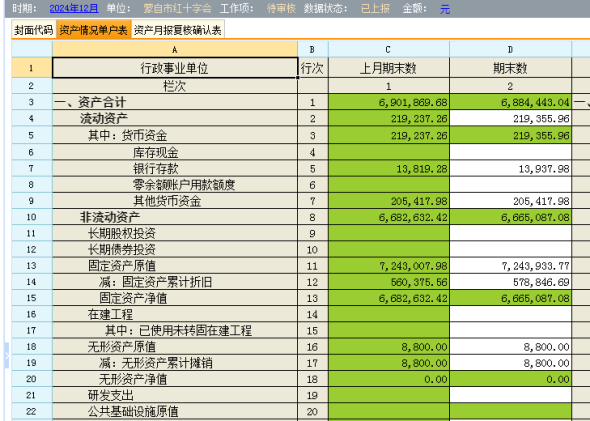
Task: Select the 资产情况单户表 tab
Action: (93, 30)
